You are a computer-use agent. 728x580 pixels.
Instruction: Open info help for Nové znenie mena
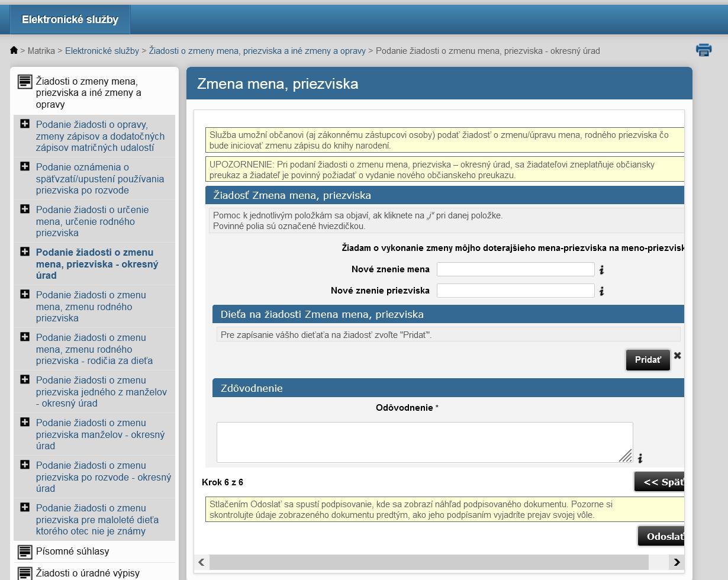click(x=601, y=270)
